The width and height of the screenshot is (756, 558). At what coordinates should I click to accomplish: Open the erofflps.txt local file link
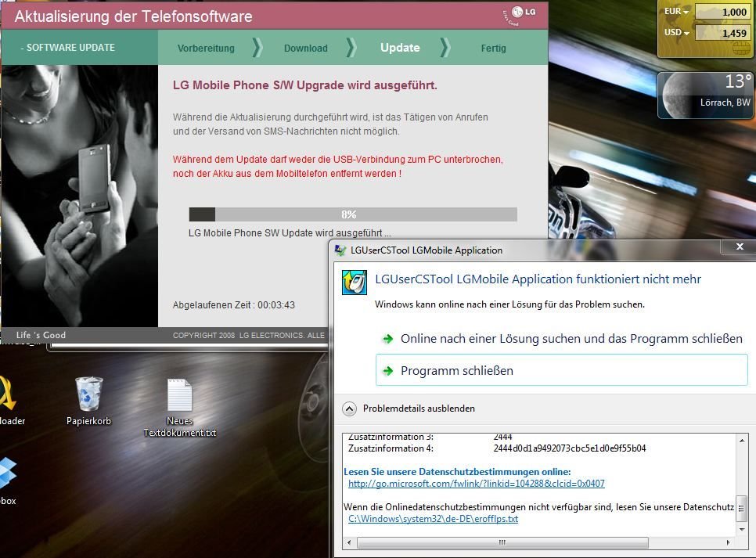[433, 519]
